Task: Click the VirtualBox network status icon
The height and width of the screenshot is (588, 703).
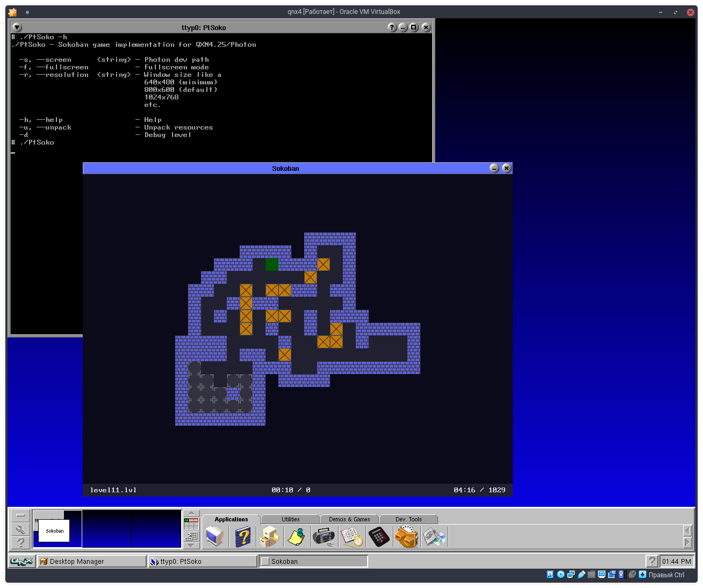Action: (x=571, y=575)
